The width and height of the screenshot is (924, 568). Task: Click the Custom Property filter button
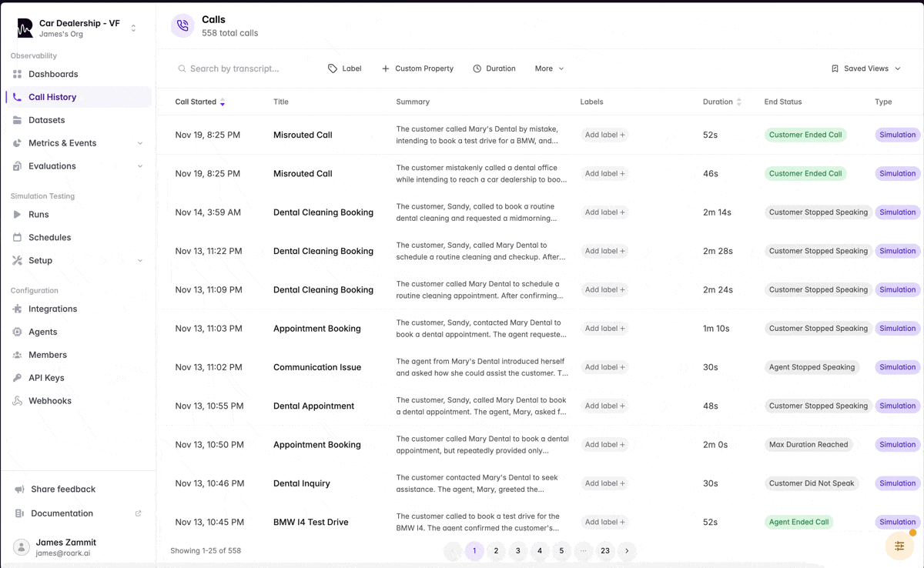tap(417, 68)
